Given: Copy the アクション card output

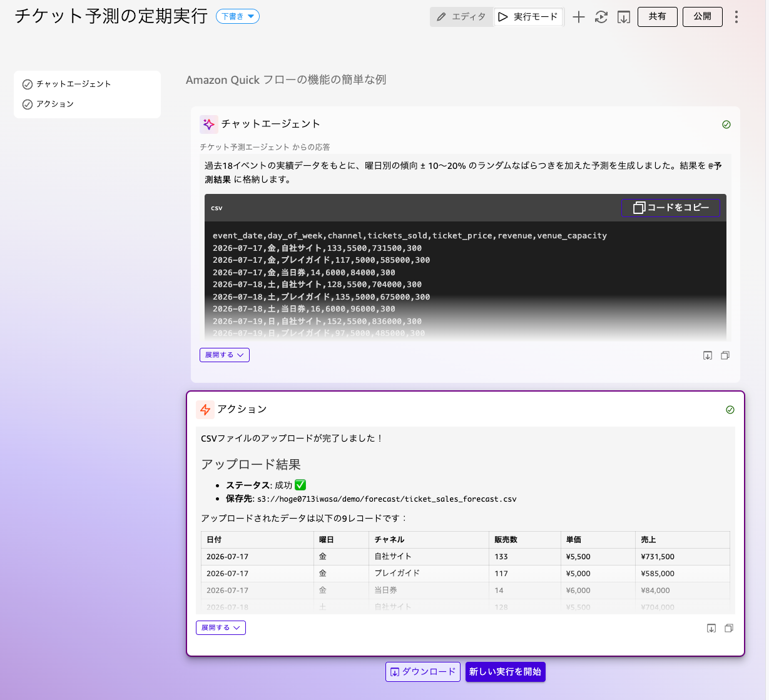Looking at the screenshot, I should 729,628.
